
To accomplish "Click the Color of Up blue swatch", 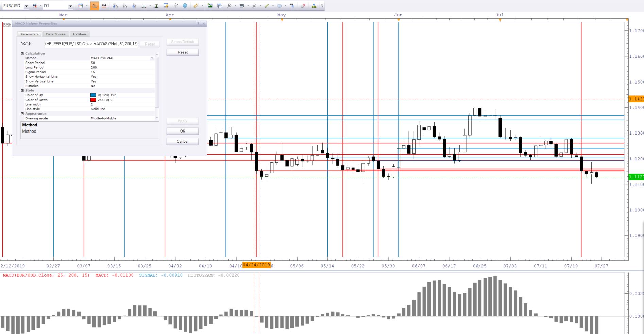I will (x=93, y=95).
